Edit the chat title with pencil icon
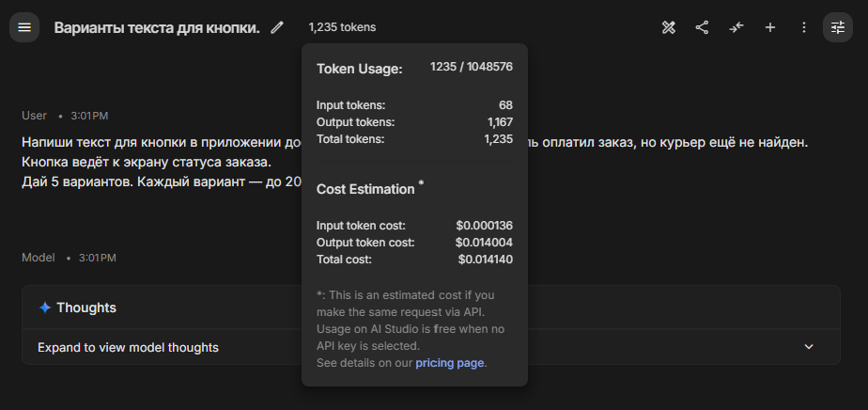The width and height of the screenshot is (868, 410). [x=277, y=27]
